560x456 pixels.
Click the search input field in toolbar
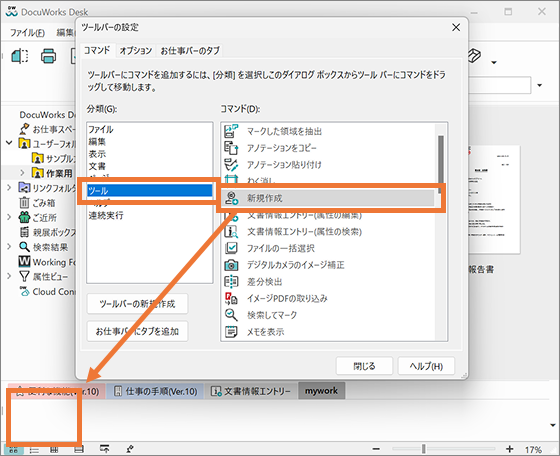pyautogui.click(x=499, y=85)
